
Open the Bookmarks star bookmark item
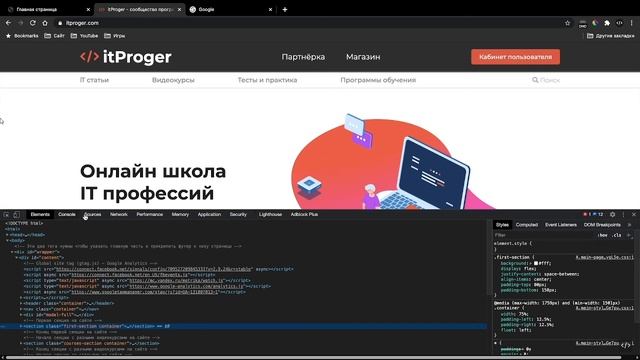(x=22, y=36)
